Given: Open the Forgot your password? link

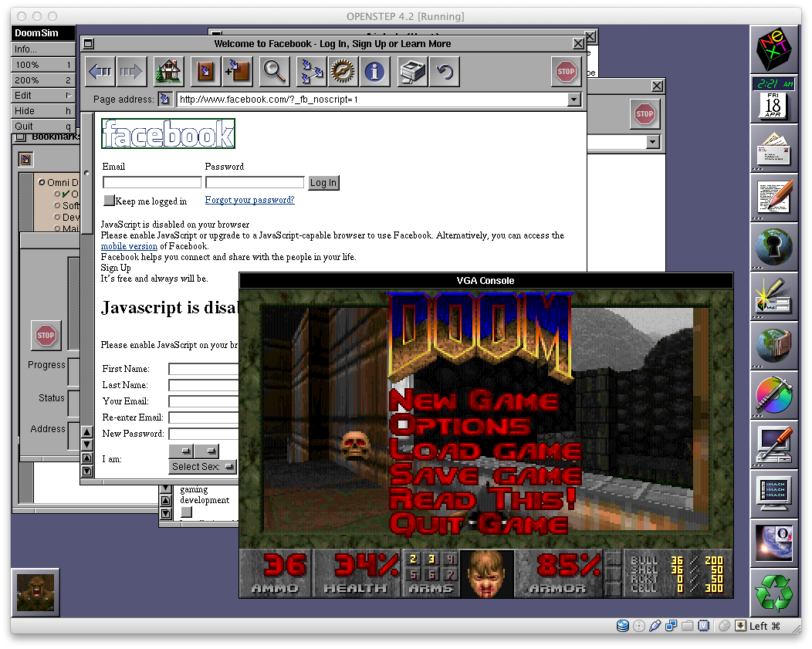Looking at the screenshot, I should [249, 200].
